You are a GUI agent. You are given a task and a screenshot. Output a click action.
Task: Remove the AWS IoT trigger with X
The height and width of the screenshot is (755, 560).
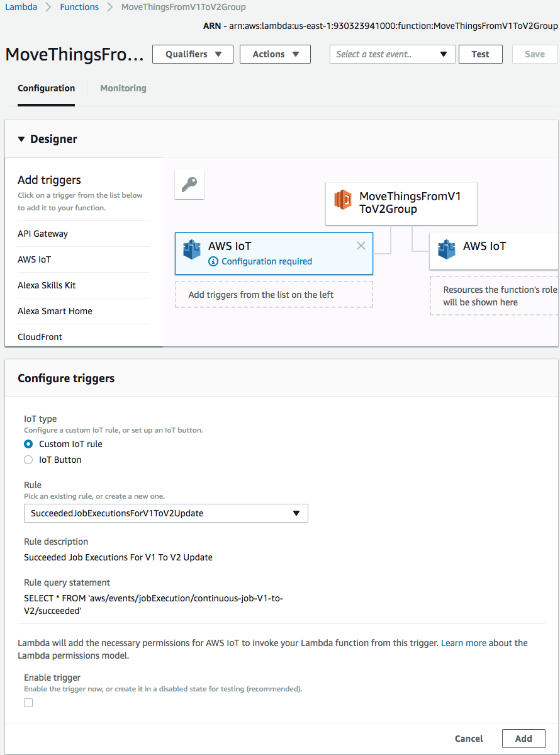click(361, 246)
